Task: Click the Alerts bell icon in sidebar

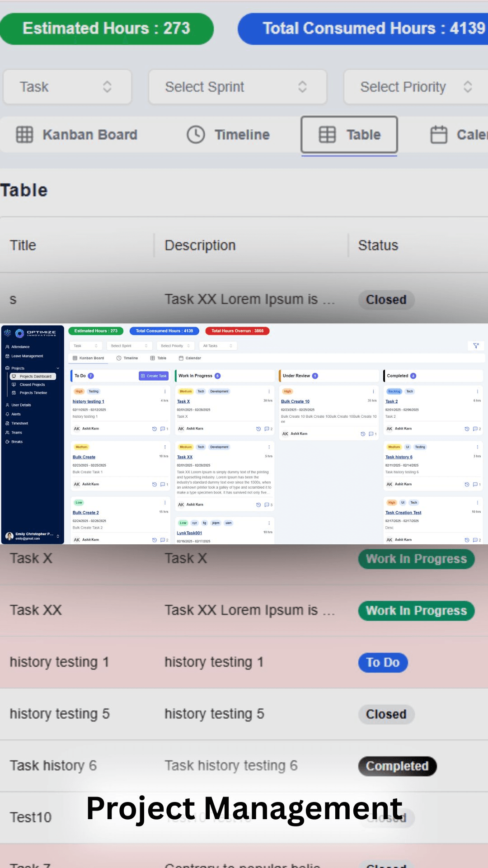Action: tap(7, 414)
